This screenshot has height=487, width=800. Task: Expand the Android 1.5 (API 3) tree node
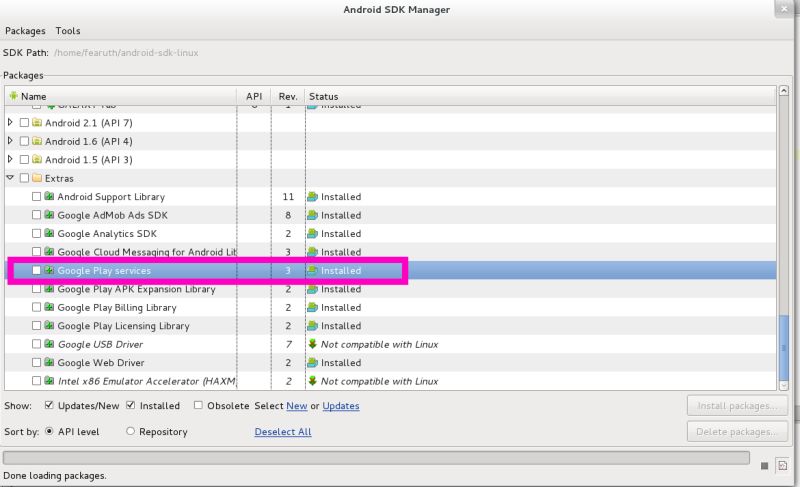tap(10, 159)
